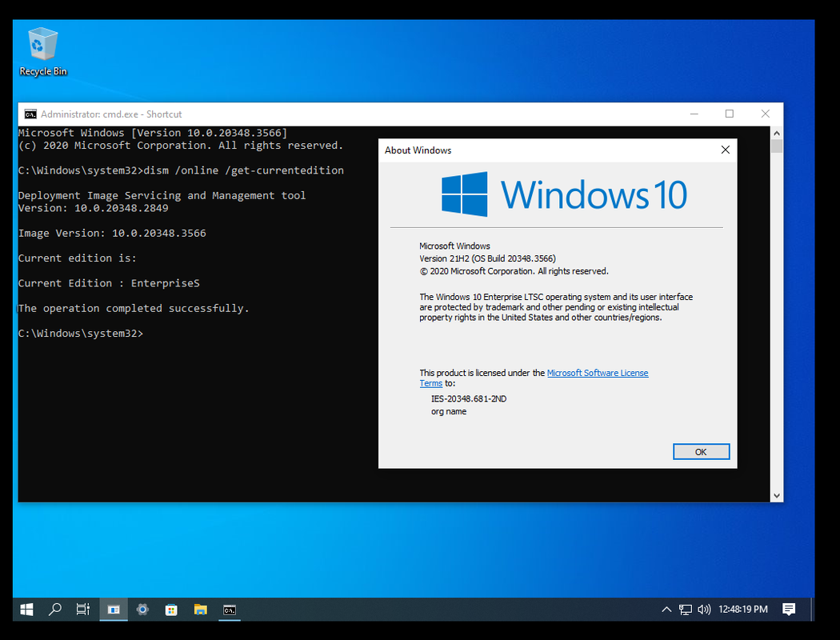Viewport: 840px width, 640px height.
Task: Close the About Windows dialog
Action: click(x=726, y=150)
